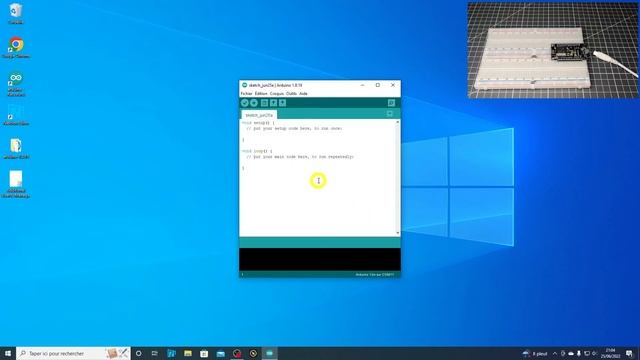Click the Verify (checkmark) button in Arduino toolbar
Screen dimensions: 640x360
(x=245, y=103)
